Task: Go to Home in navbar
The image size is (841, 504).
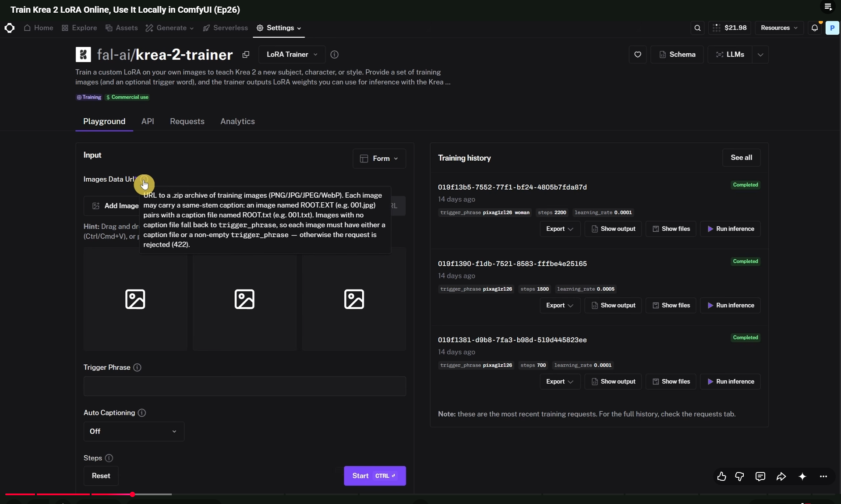Action: 39,28
